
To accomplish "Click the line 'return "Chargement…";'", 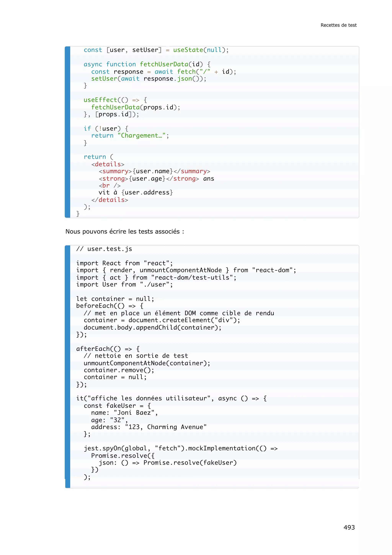I will click(130, 136).
